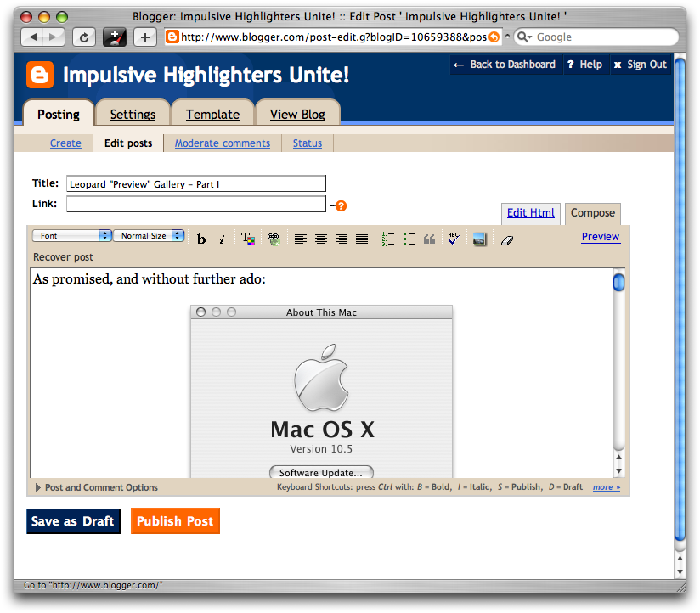Image resolution: width=700 pixels, height=613 pixels.
Task: Run the ABC spell check
Action: tap(453, 239)
